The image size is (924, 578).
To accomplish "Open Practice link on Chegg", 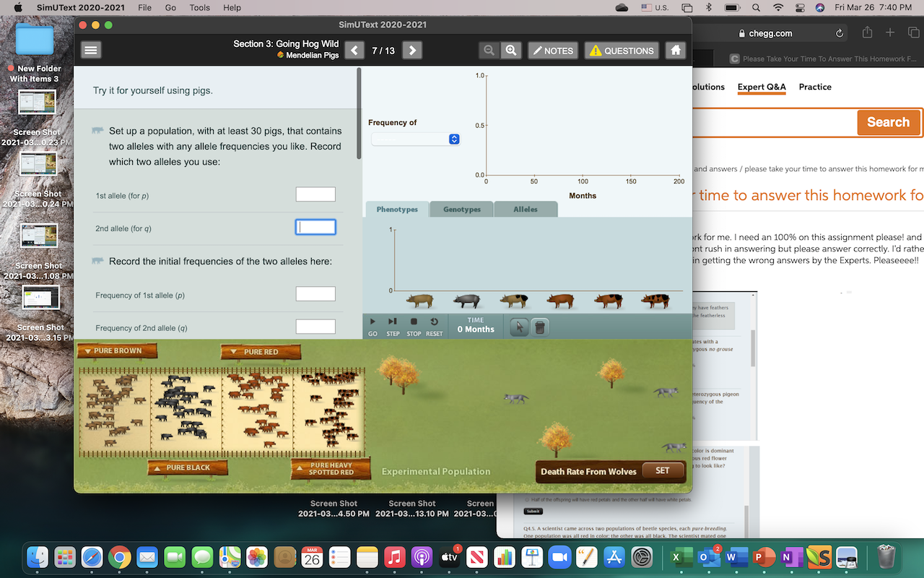I will coord(815,87).
